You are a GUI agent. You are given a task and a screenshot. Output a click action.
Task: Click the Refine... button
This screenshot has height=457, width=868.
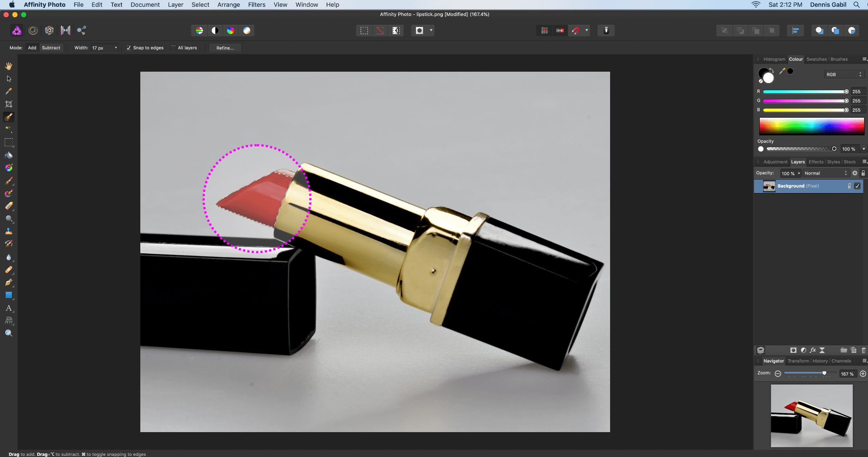coord(225,48)
